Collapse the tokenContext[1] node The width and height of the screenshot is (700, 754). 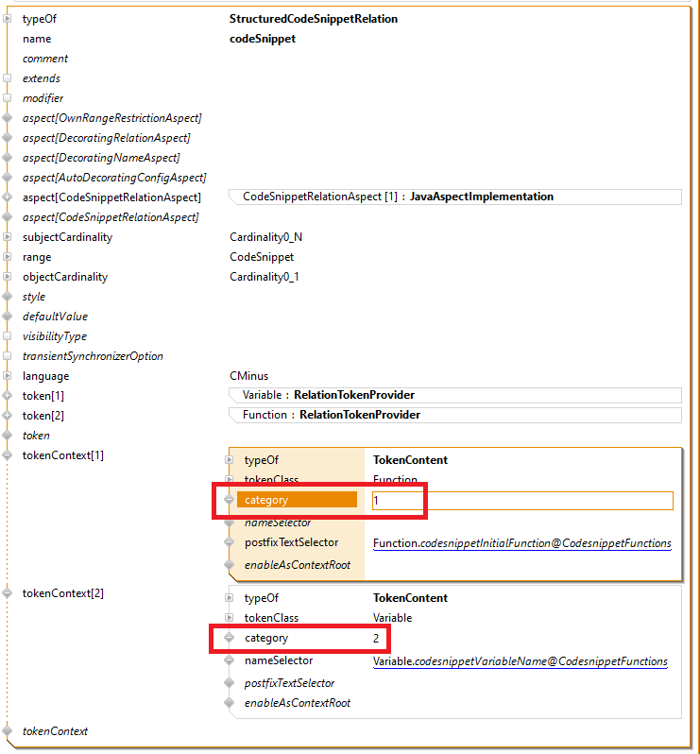(8, 455)
